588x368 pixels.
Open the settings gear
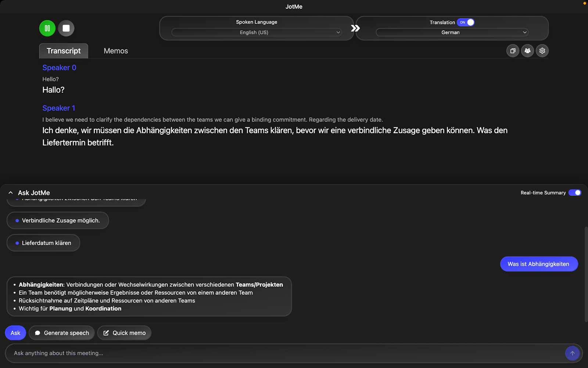point(542,51)
